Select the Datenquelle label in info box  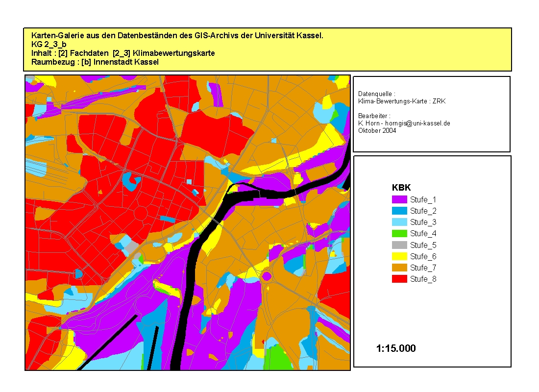point(376,94)
